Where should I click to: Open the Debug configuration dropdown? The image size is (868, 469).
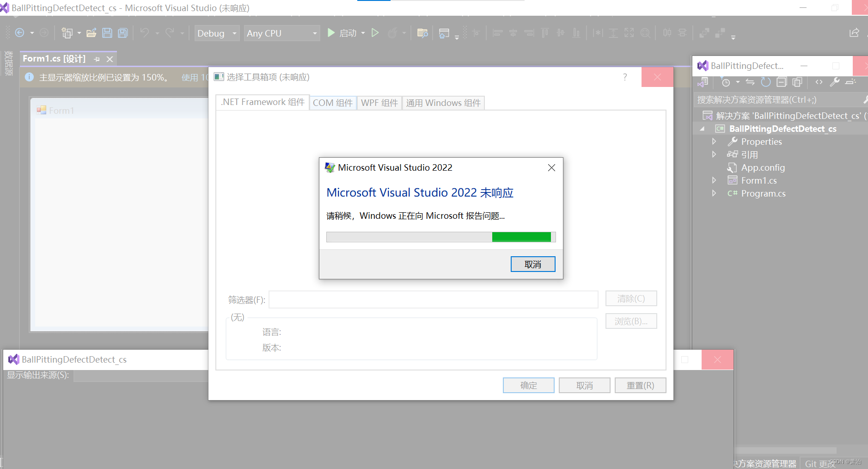tap(217, 33)
